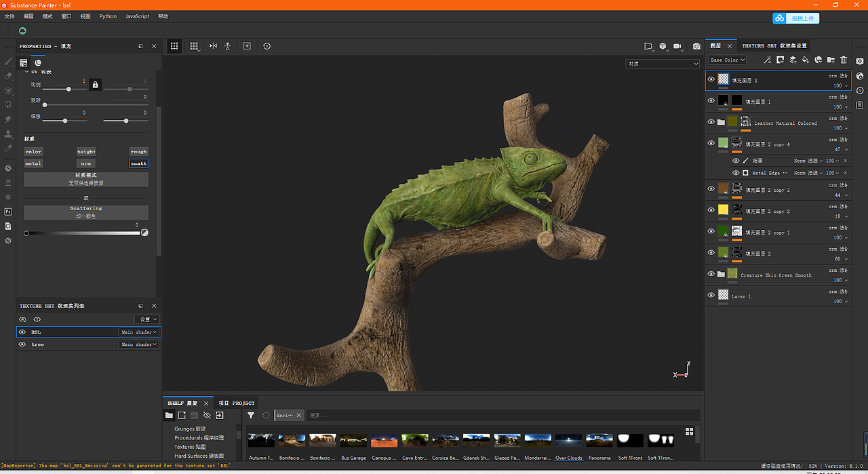868x474 pixels.
Task: Toggle visibility of tree texture set
Action: point(22,344)
